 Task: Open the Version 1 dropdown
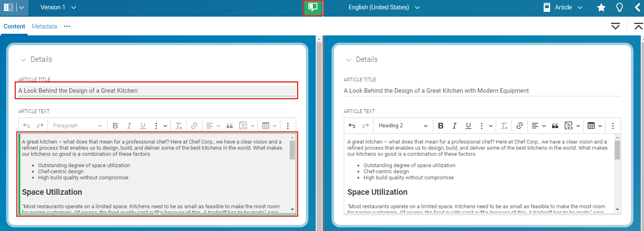coord(58,7)
